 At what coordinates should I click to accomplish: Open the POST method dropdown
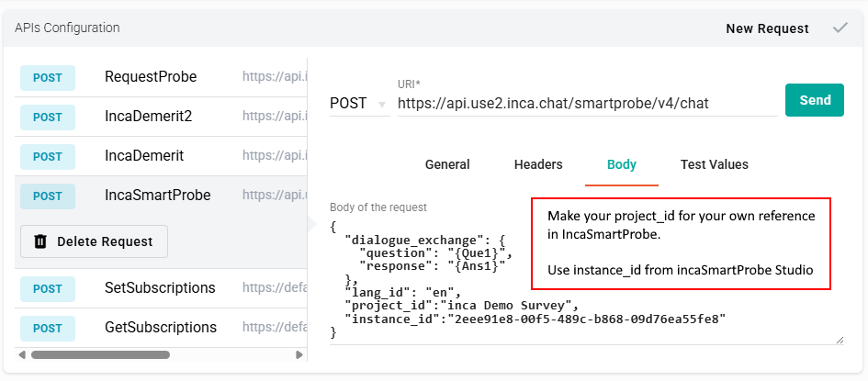pos(357,104)
